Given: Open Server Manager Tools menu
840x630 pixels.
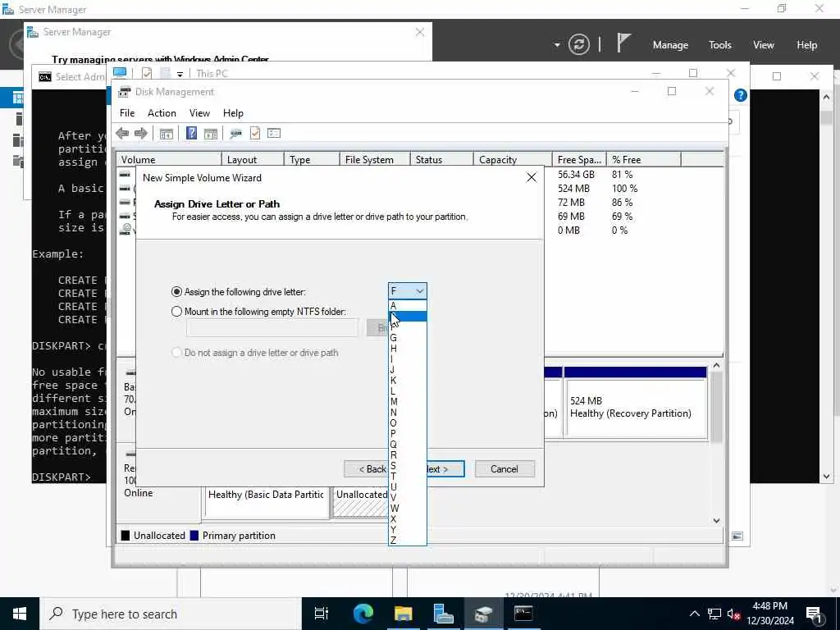Looking at the screenshot, I should 719,45.
